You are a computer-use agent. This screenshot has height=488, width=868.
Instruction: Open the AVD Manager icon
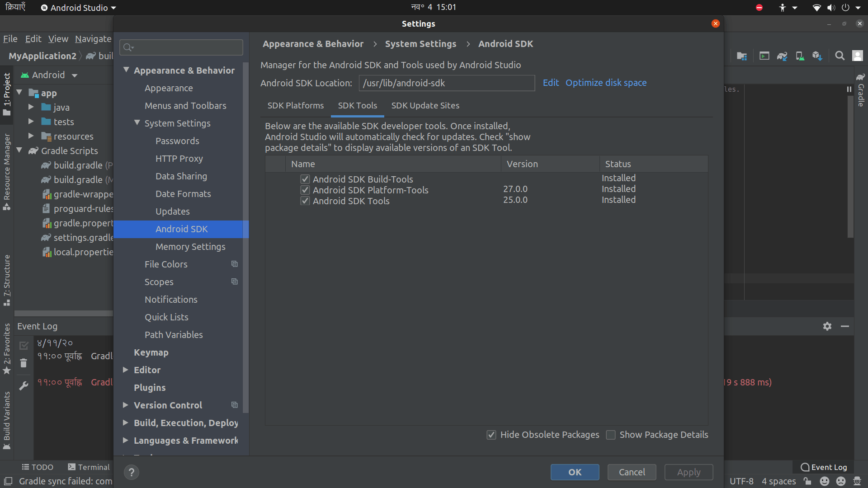[800, 56]
